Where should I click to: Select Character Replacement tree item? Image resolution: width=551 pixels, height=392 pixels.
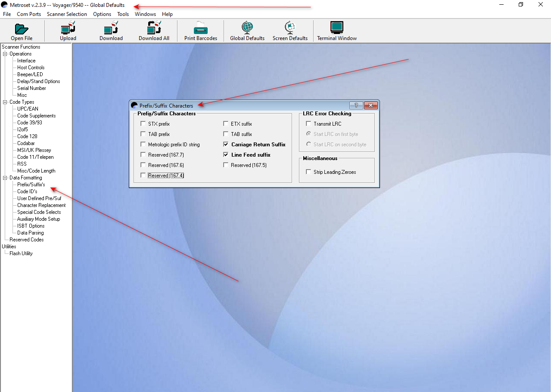(41, 205)
